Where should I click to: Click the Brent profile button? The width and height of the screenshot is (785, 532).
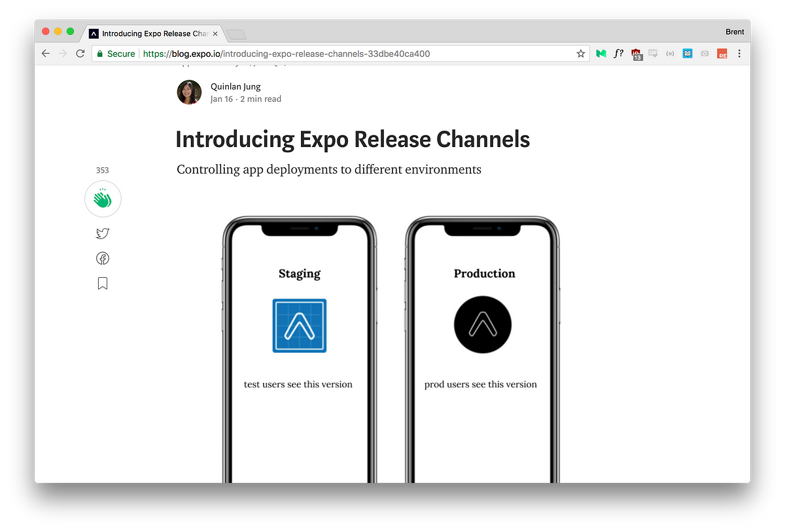click(x=735, y=31)
